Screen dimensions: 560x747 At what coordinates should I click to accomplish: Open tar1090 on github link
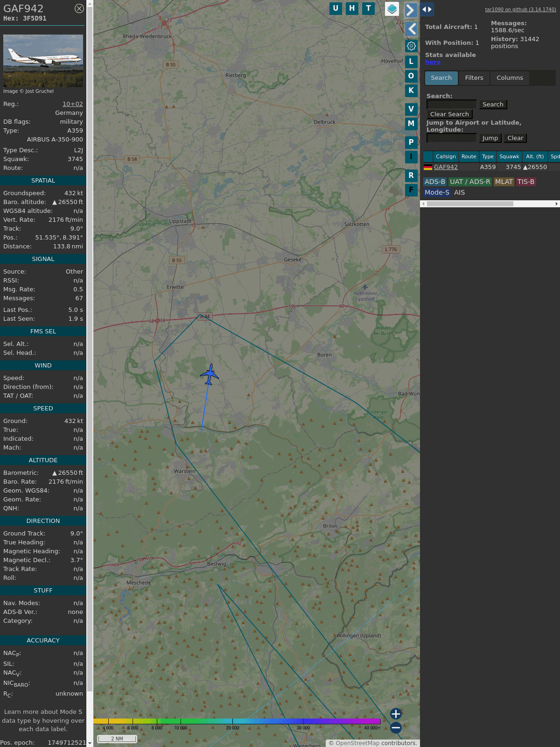point(520,9)
